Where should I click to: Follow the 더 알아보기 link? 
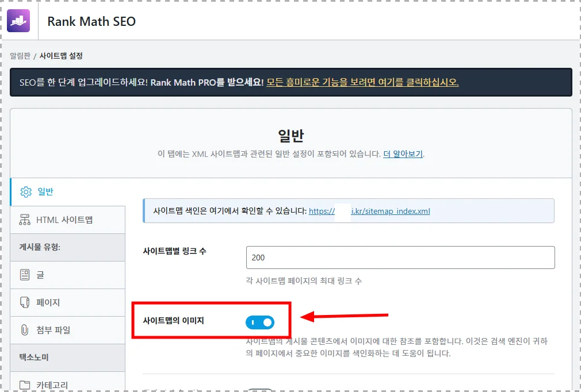[x=403, y=154]
